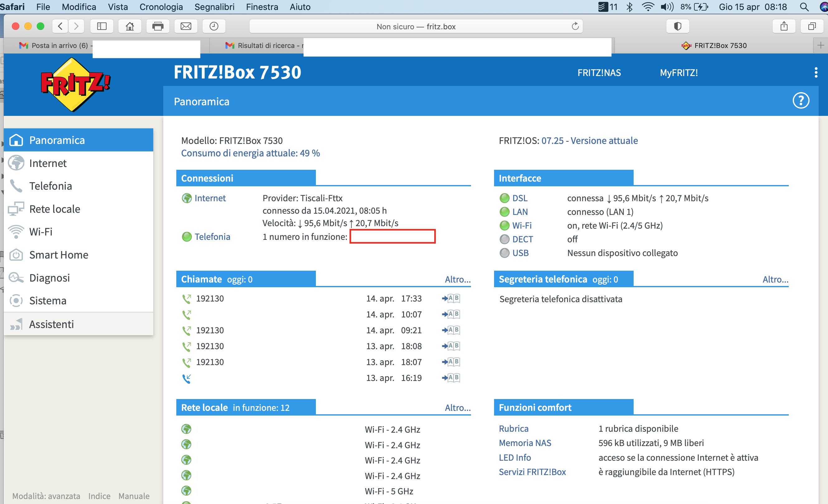
Task: Reload the fritz.box page
Action: 575,26
